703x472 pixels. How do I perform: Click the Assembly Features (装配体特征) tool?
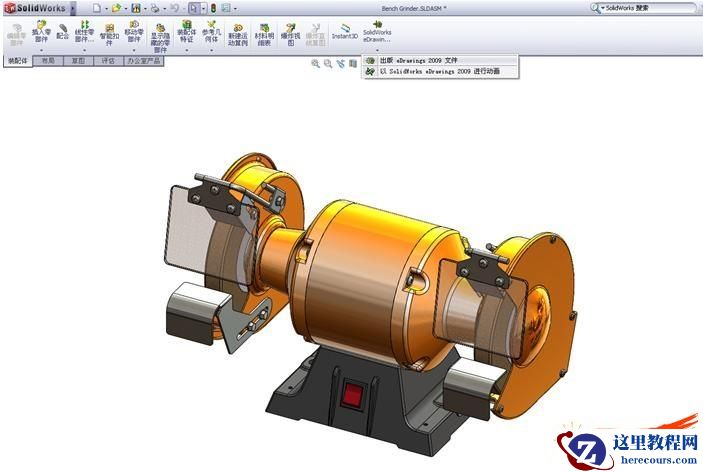[x=187, y=32]
